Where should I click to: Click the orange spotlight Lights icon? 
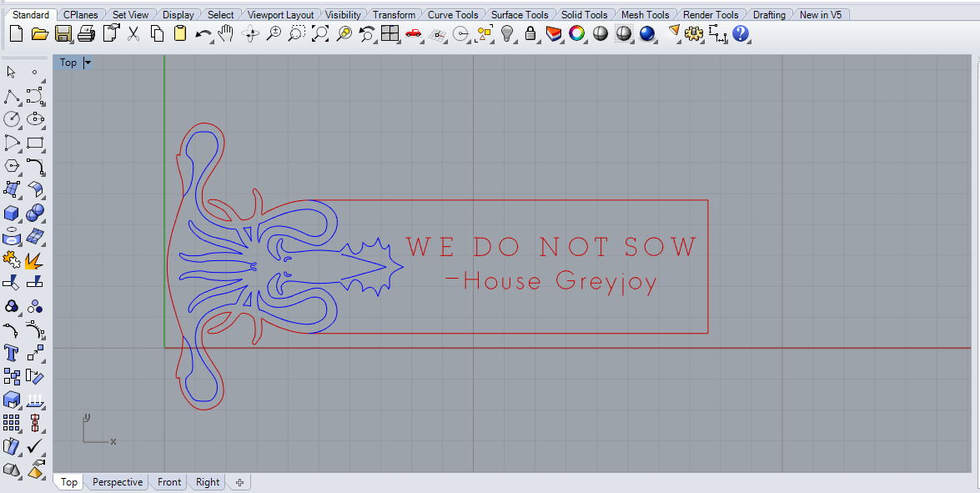pyautogui.click(x=674, y=33)
